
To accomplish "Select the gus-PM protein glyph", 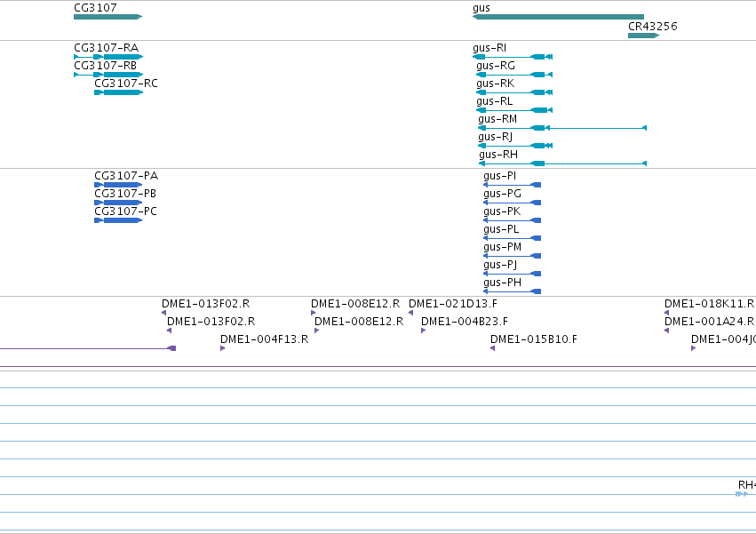I will [x=512, y=256].
